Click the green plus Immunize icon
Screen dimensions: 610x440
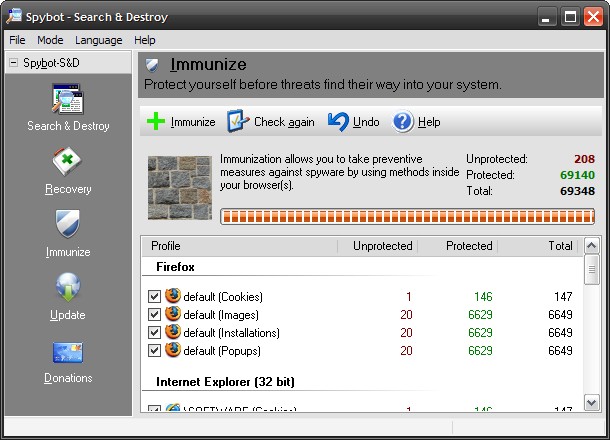156,121
